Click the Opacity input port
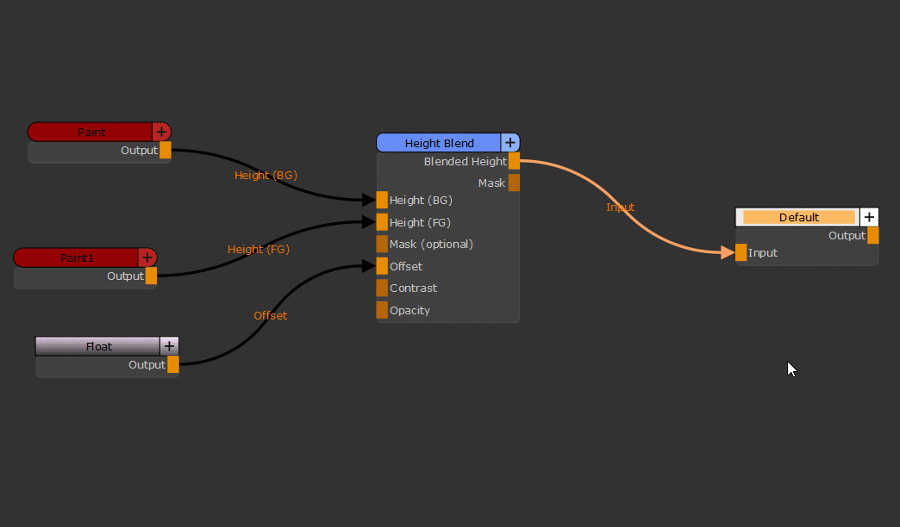 pos(382,310)
